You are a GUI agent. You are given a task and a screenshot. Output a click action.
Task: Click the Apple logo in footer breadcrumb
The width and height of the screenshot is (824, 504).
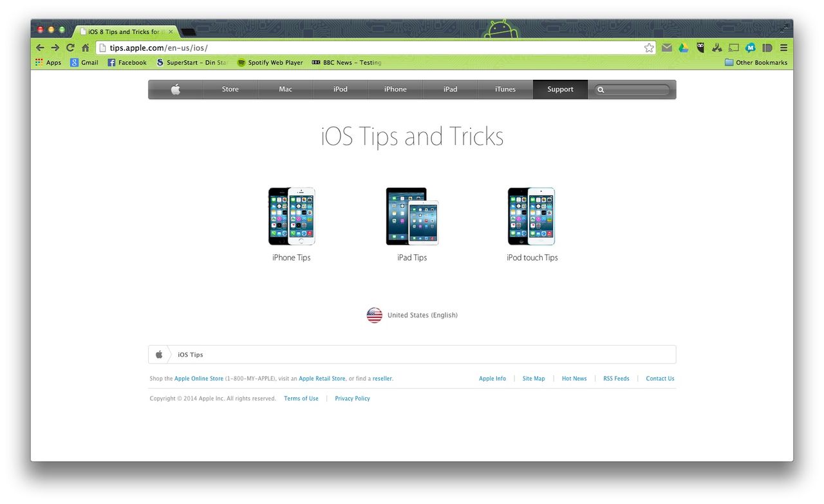tap(159, 354)
